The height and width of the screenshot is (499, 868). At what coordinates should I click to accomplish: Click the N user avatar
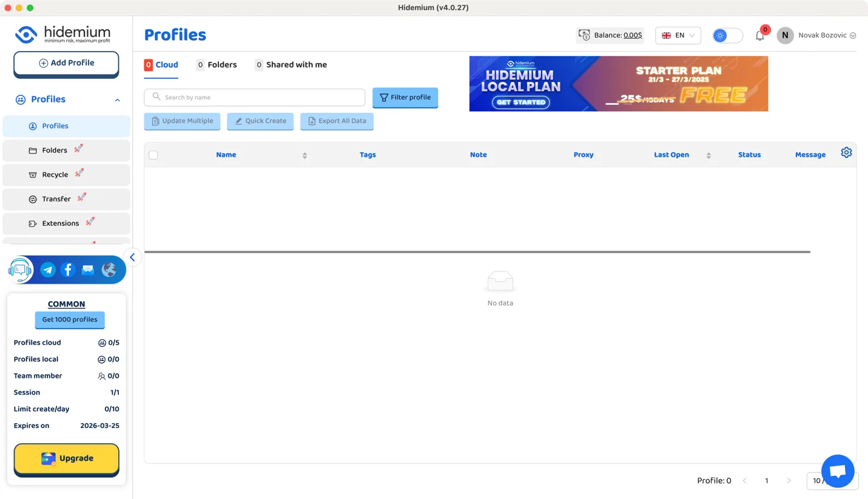[785, 35]
